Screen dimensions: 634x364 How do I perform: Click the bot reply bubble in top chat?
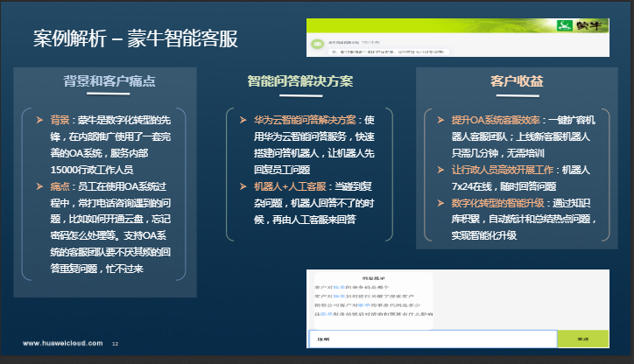pyautogui.click(x=389, y=52)
